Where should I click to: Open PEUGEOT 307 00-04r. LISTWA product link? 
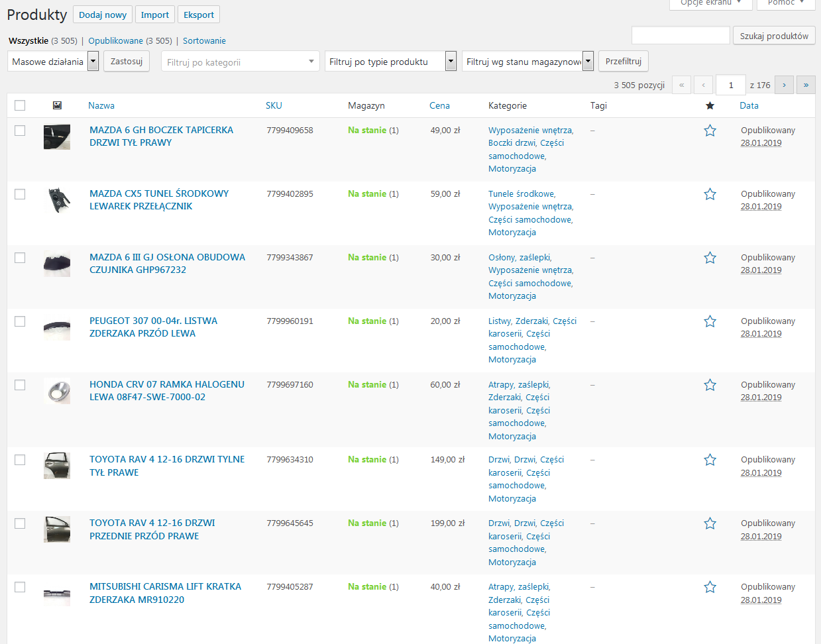coord(153,327)
